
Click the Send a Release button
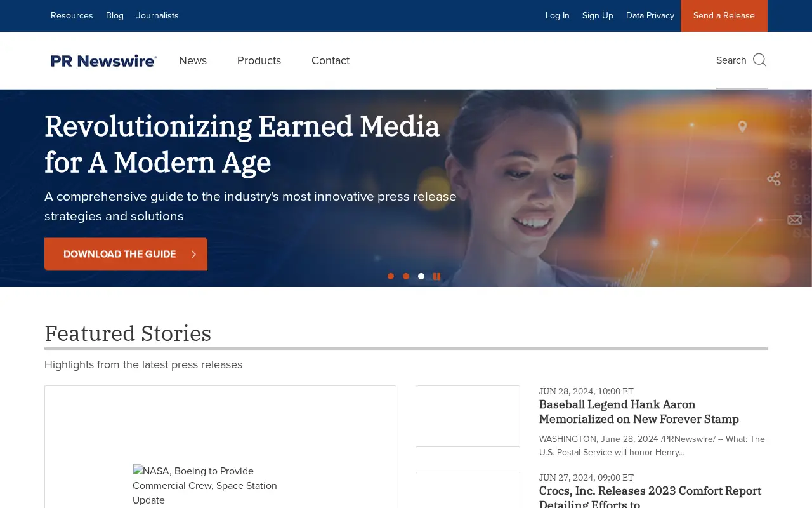tap(724, 16)
